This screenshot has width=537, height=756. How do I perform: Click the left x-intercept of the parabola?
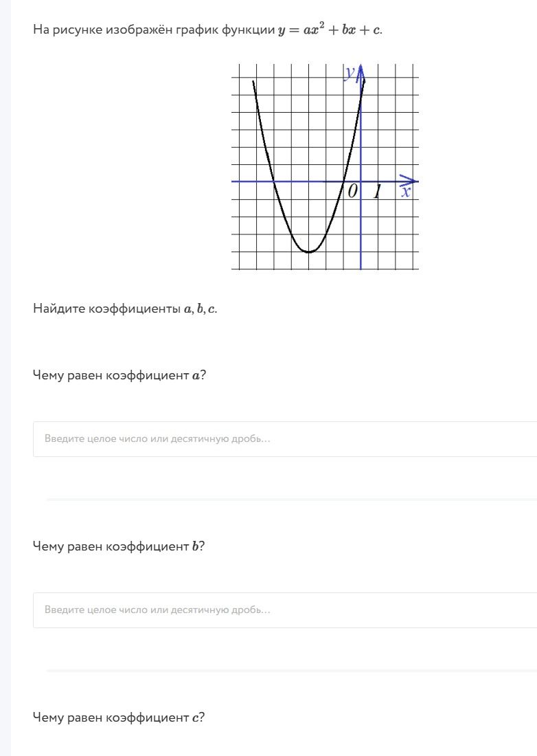click(273, 181)
